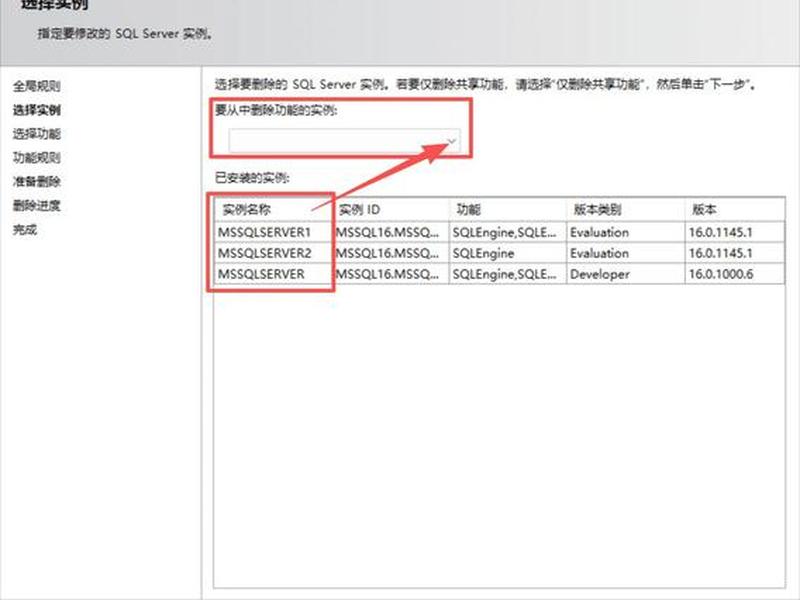Click Evaluation cell in MSSQLSERVER1 row
Screen dimensions: 800x600
point(626,232)
